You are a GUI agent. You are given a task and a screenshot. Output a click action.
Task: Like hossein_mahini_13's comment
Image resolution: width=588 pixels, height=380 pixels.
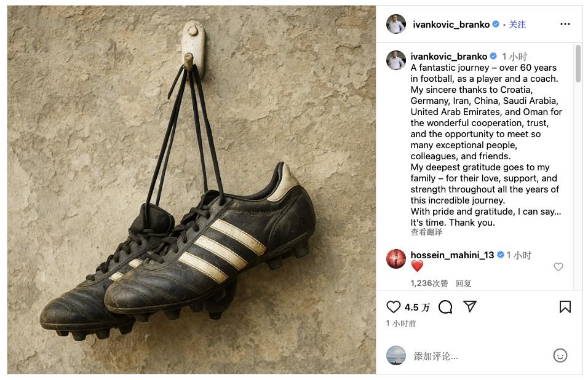[x=558, y=267]
